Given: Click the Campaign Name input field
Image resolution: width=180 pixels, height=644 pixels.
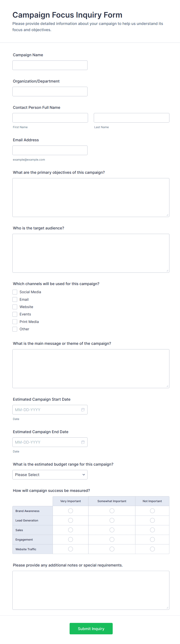Looking at the screenshot, I should [50, 65].
